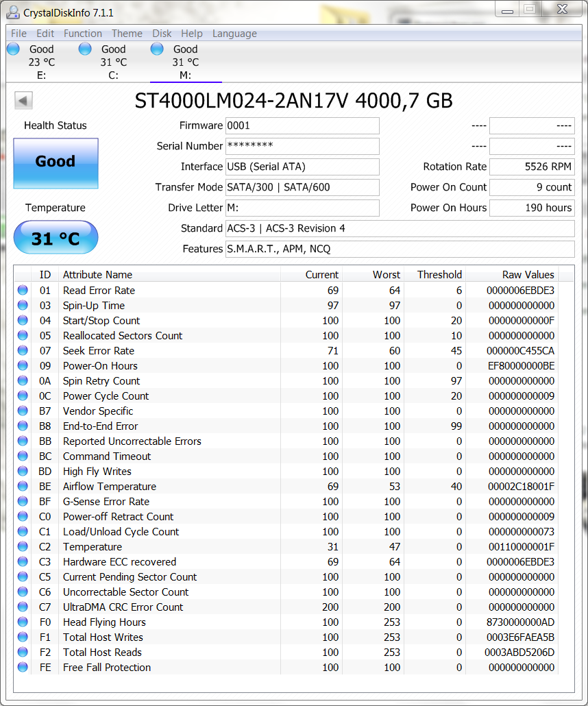Click the CrystalDiskInfo title bar app icon

click(x=13, y=12)
